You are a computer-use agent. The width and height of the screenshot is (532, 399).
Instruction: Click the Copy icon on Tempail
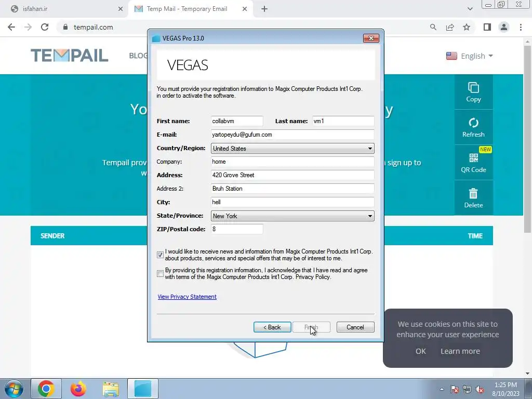pyautogui.click(x=473, y=87)
